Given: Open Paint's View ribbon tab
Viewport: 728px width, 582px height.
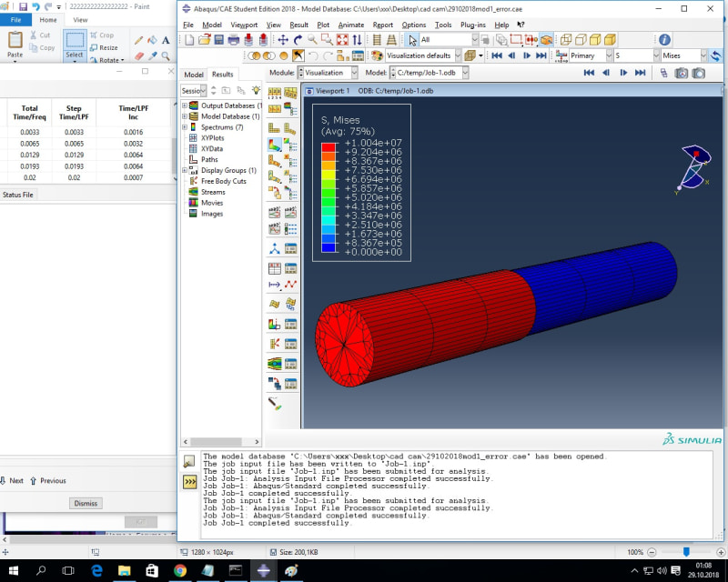Looking at the screenshot, I should click(x=80, y=20).
